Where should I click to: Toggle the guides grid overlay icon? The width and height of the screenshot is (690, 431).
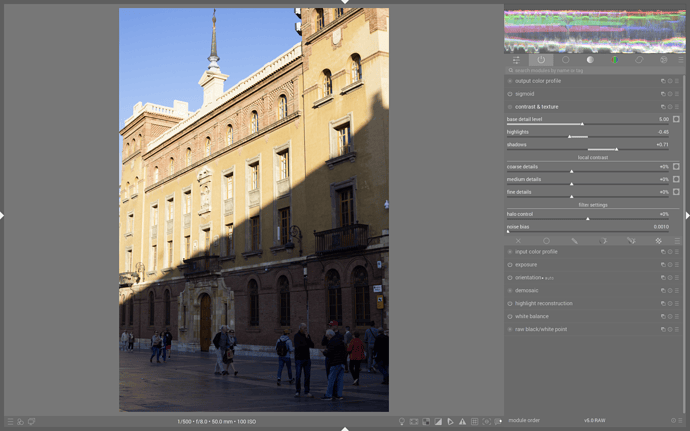(x=474, y=422)
